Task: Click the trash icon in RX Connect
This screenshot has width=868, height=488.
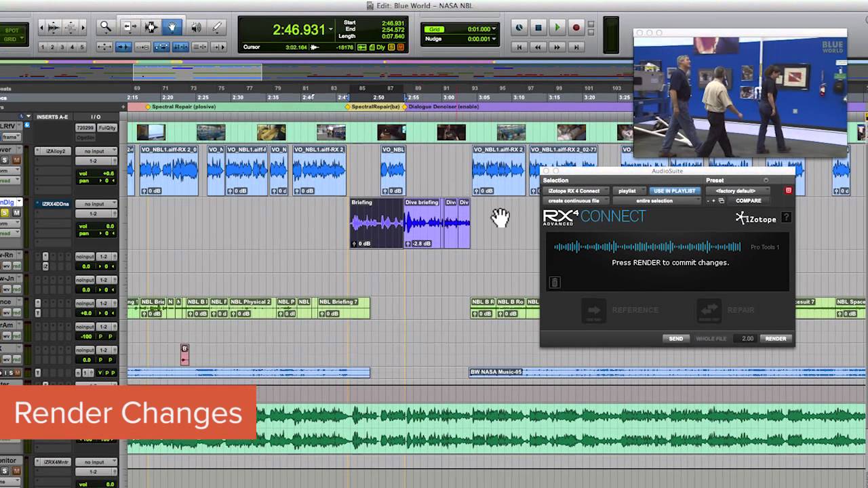Action: click(x=554, y=282)
